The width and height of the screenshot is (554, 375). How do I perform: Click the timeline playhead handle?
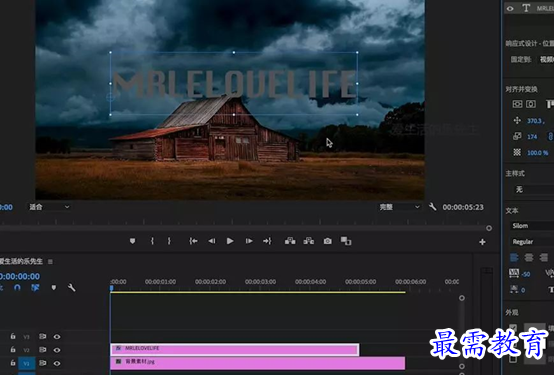pyautogui.click(x=112, y=288)
